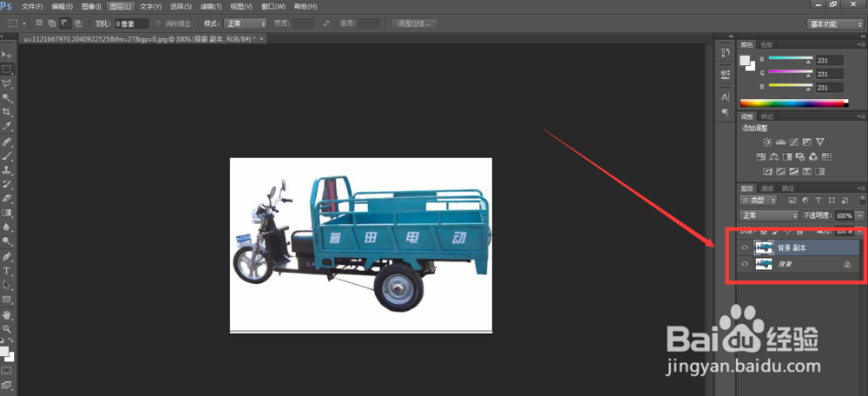Add an Exposure adjustment
This screenshot has height=396, width=868.
tap(807, 142)
